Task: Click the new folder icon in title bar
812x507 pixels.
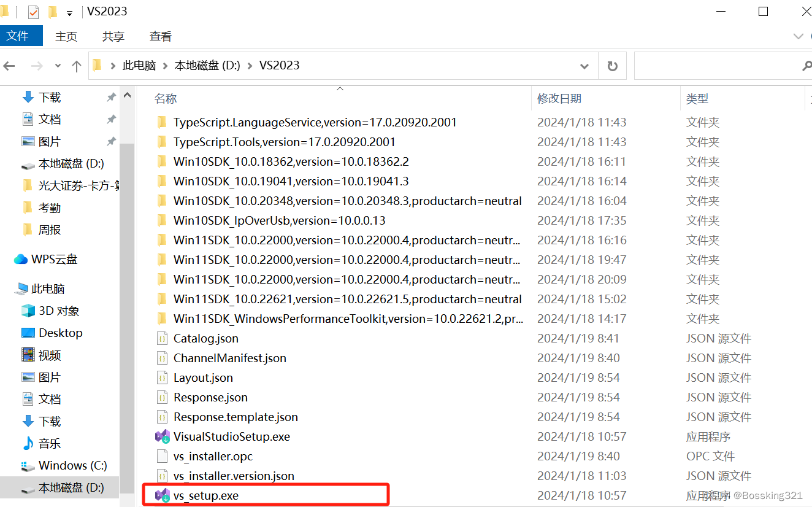Action: (x=53, y=12)
